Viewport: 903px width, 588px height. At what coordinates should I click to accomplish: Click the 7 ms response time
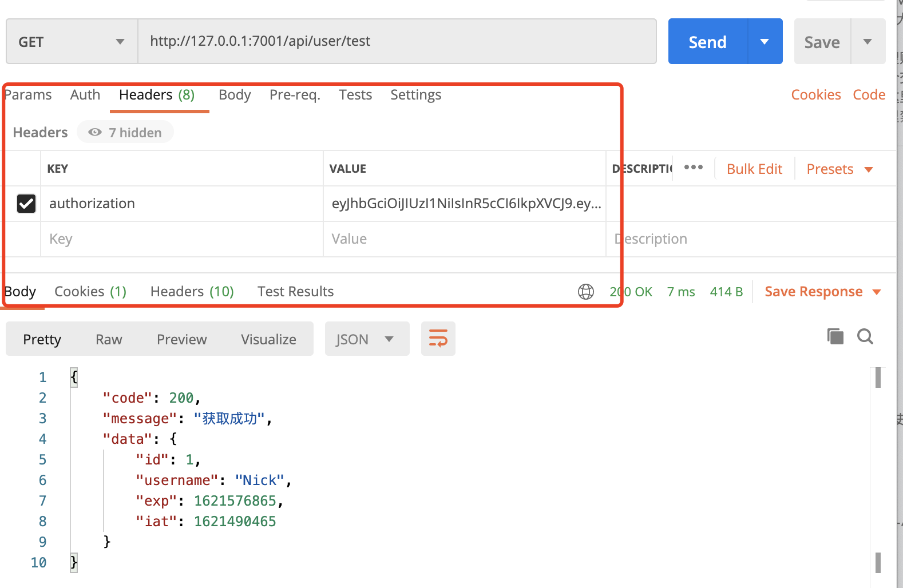[681, 292]
